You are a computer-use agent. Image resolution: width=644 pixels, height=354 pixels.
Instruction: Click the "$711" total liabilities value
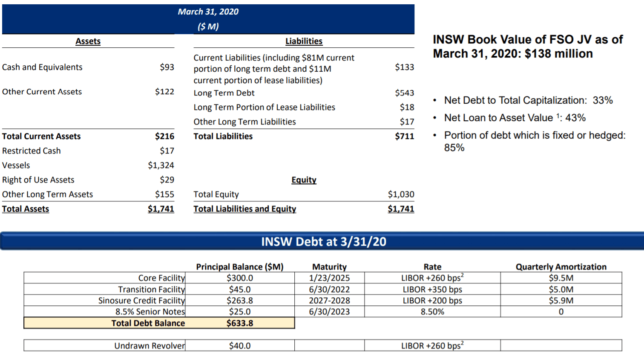pos(404,136)
